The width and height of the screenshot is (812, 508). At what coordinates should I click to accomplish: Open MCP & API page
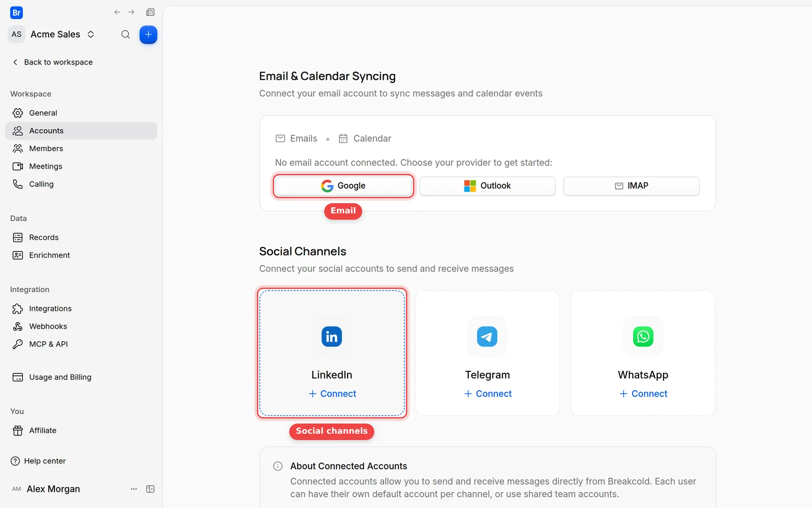pyautogui.click(x=81, y=344)
